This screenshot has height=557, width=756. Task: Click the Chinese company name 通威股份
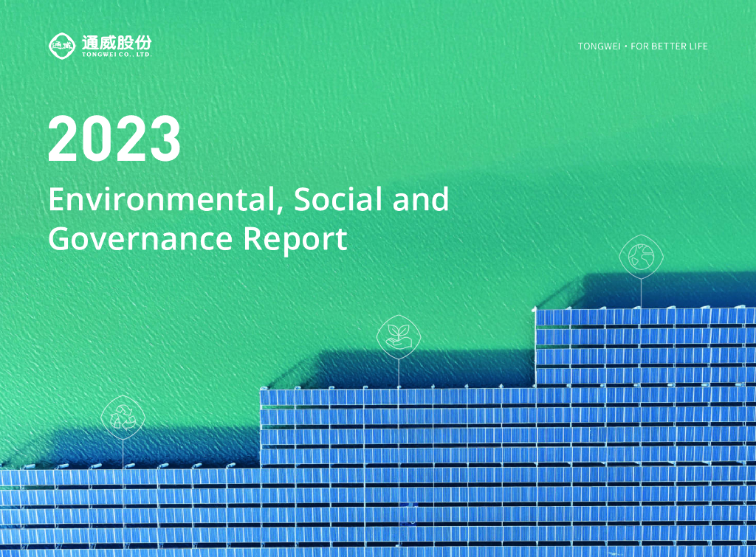click(117, 42)
